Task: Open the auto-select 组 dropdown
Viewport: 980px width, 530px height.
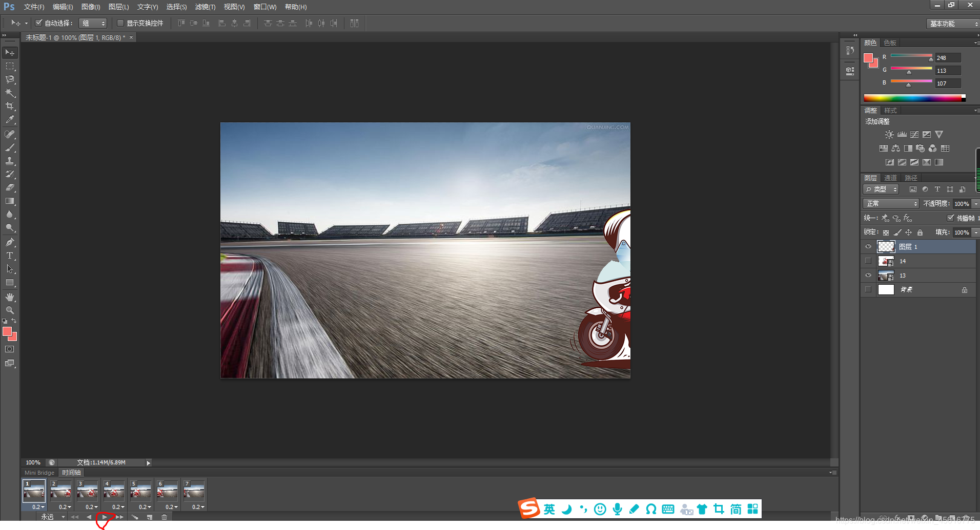Action: click(93, 23)
